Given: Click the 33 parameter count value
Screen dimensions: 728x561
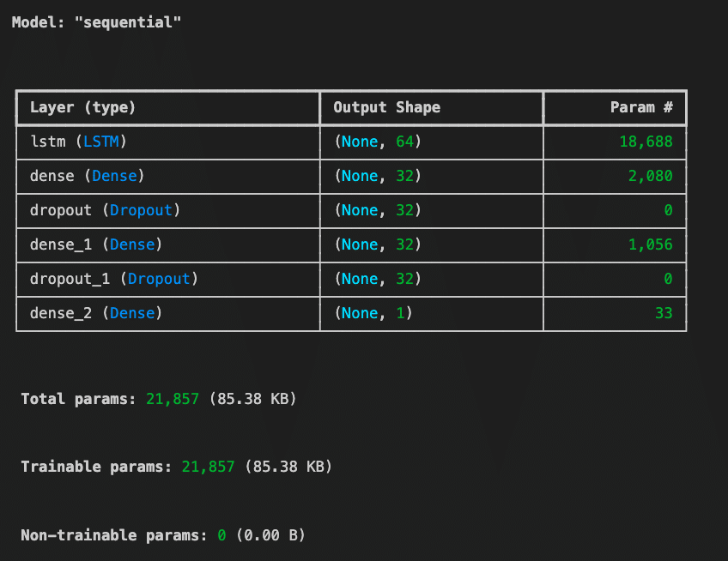Looking at the screenshot, I should (x=664, y=313).
